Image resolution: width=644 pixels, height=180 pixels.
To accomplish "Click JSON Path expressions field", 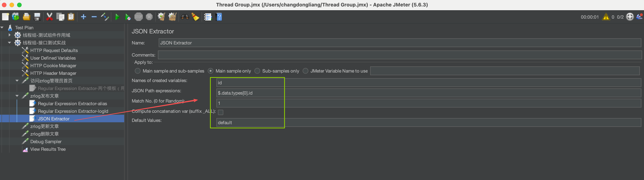I will click(429, 93).
